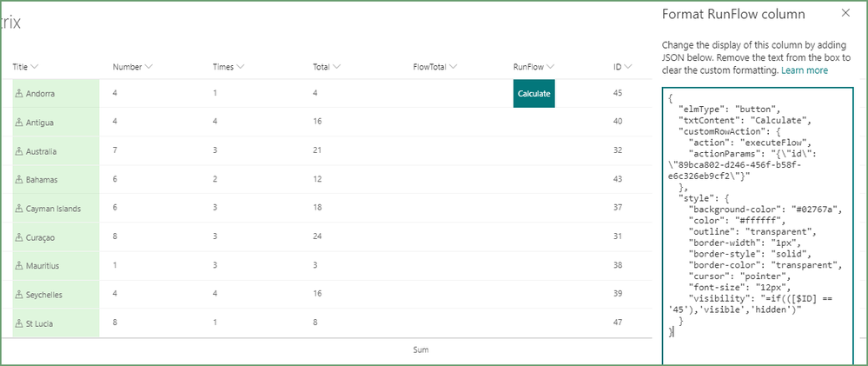
Task: Click the icon next to Bahamas
Action: (19, 179)
